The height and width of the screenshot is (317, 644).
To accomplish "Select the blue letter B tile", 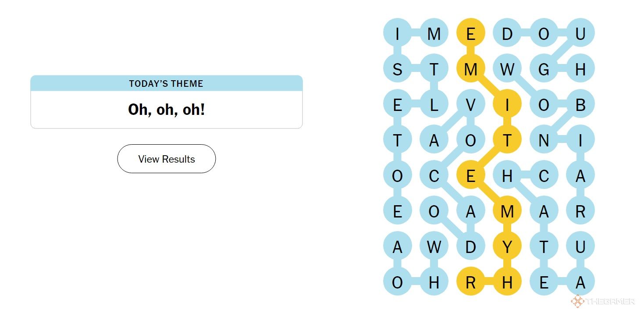I will tap(580, 105).
